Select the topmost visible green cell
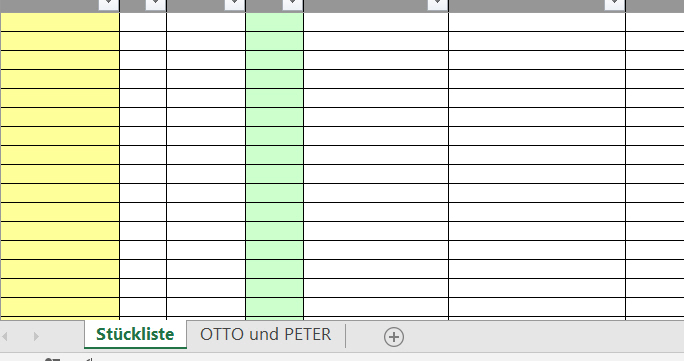This screenshot has width=684, height=361. 274,22
